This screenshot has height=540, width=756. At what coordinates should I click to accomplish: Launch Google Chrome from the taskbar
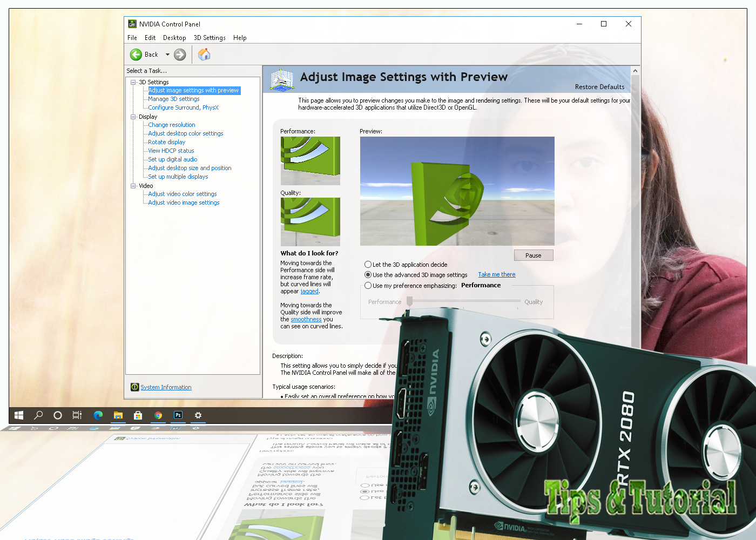click(158, 415)
